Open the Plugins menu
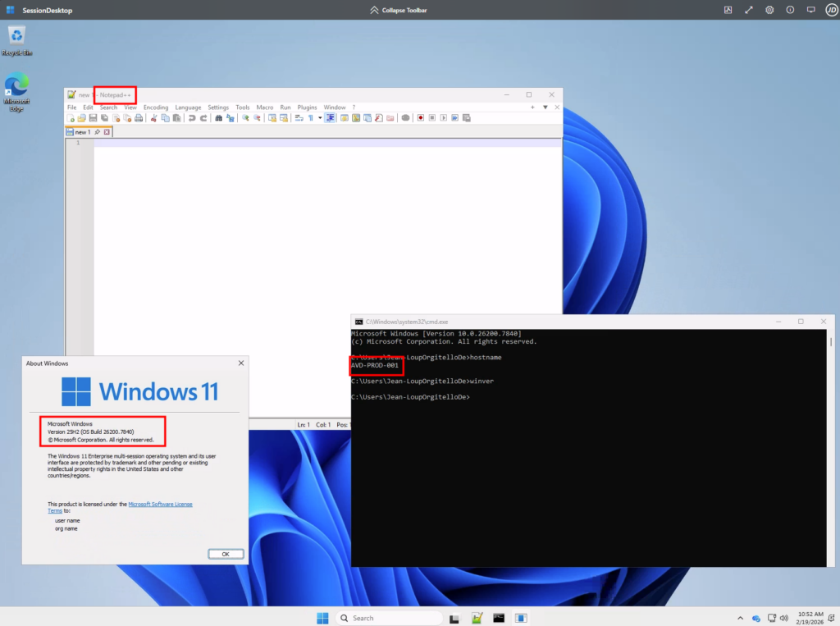This screenshot has width=840, height=626. [x=307, y=107]
